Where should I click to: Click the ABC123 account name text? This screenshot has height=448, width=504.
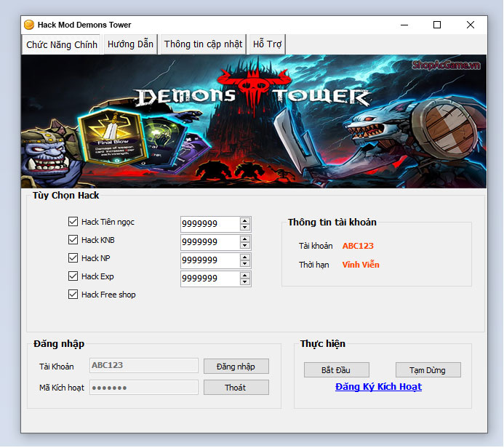358,246
